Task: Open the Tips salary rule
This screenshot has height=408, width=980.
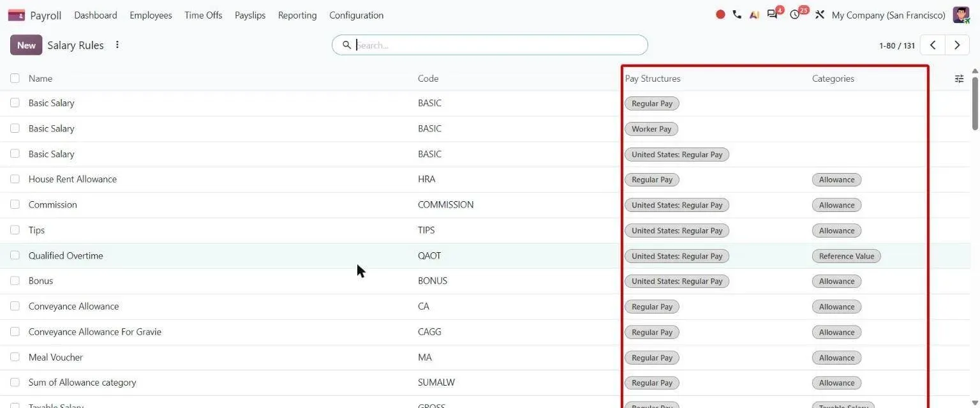Action: tap(36, 230)
